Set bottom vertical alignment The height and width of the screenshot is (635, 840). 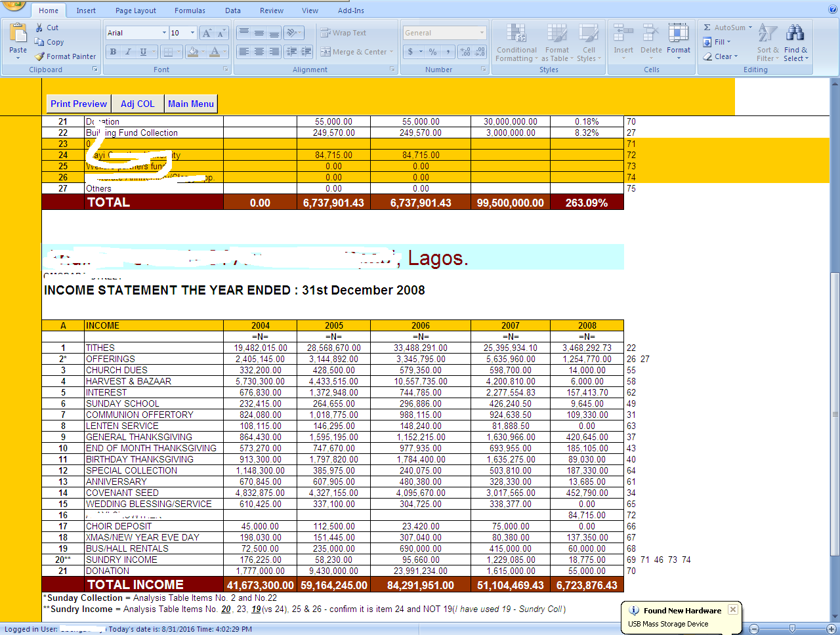click(274, 33)
